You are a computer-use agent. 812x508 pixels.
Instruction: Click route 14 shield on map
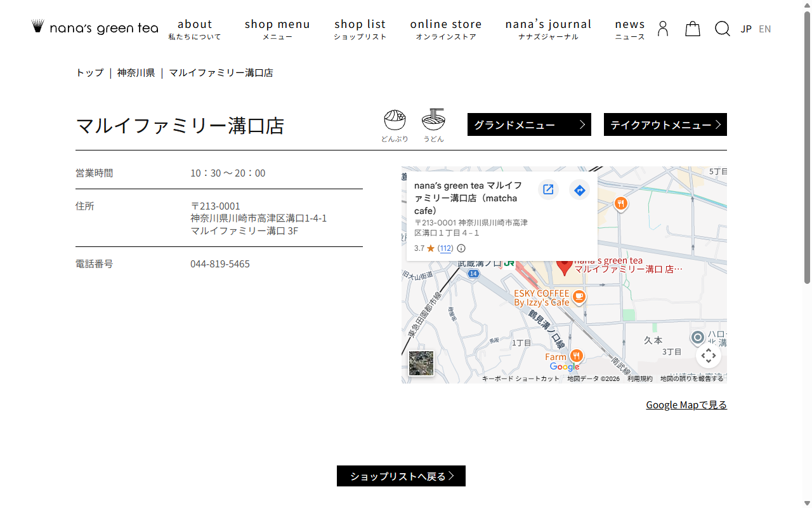[x=473, y=274]
